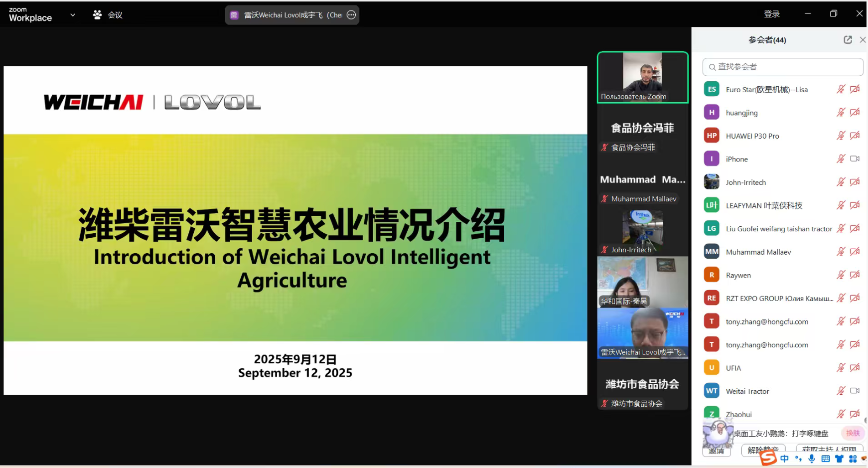Toggle the Sogou punctuation mode icon
Viewport: 868px width, 468px height.
[x=798, y=459]
